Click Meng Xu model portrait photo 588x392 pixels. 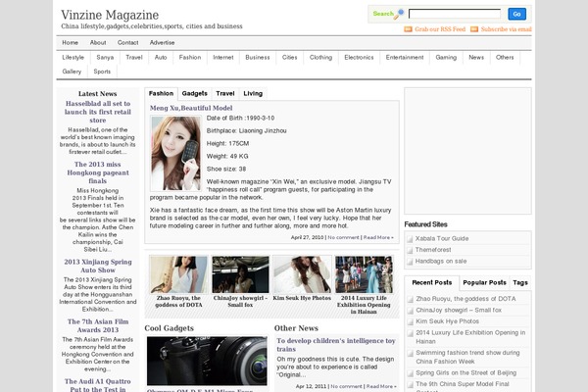click(175, 154)
